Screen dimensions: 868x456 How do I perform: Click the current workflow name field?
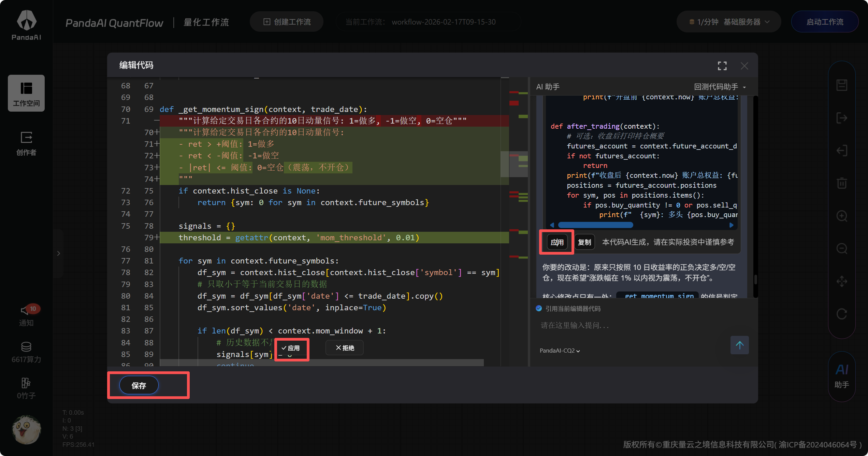(429, 22)
